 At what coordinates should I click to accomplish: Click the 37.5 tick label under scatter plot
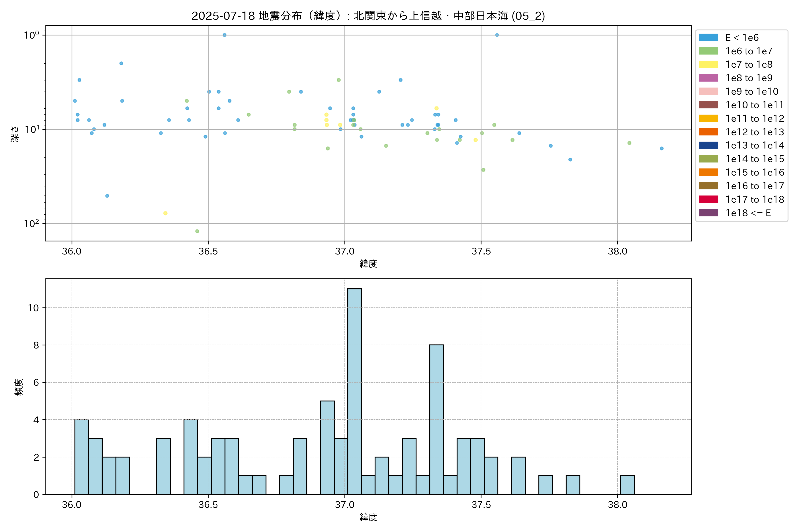pos(481,251)
